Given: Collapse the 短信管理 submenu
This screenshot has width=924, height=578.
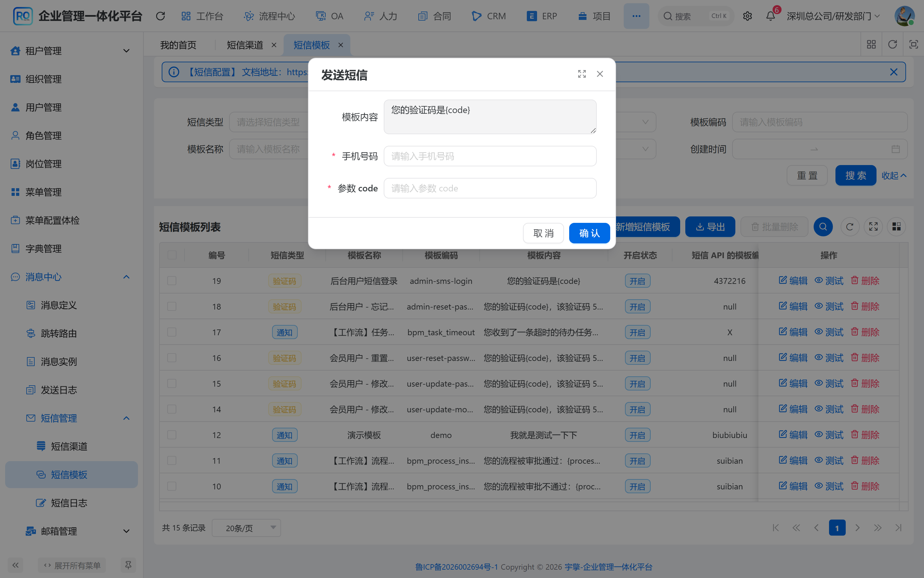Looking at the screenshot, I should pos(72,418).
